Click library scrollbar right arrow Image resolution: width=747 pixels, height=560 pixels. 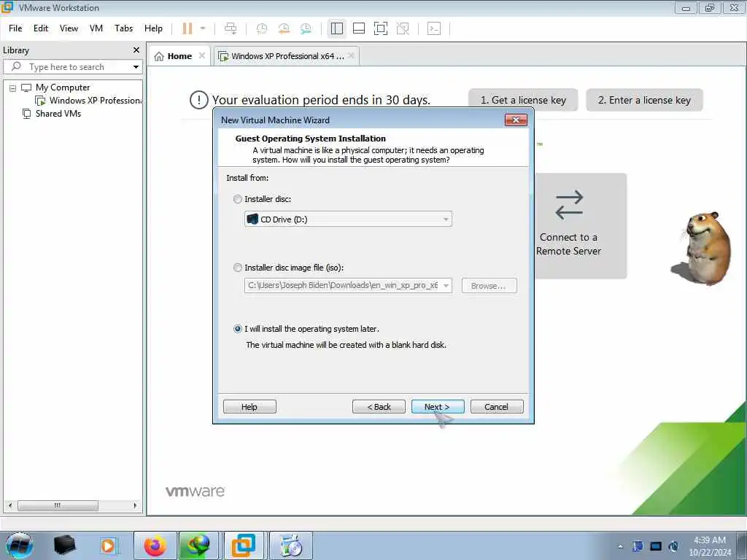click(x=135, y=506)
